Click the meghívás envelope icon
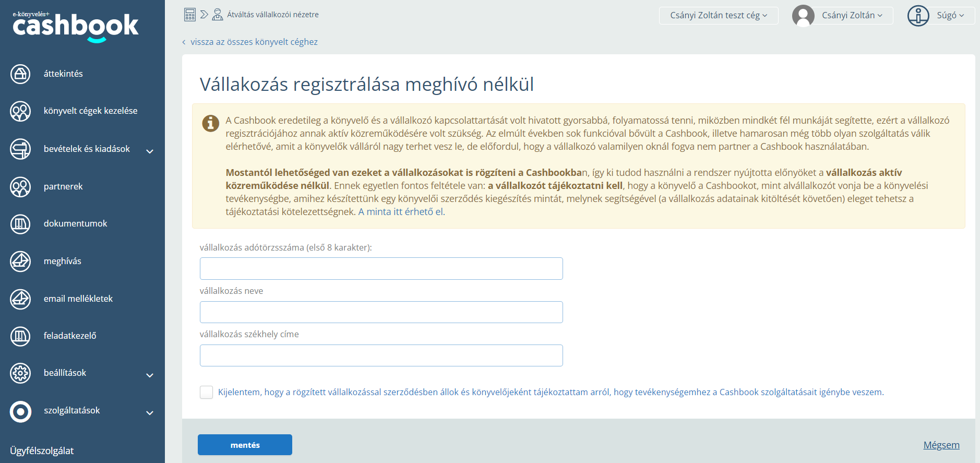This screenshot has height=463, width=980. click(20, 262)
